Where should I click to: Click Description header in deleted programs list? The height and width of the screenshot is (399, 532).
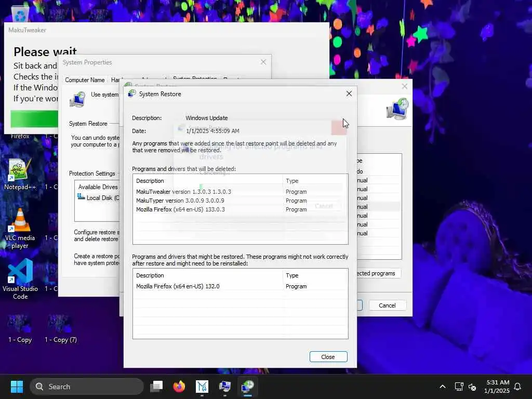click(x=208, y=181)
